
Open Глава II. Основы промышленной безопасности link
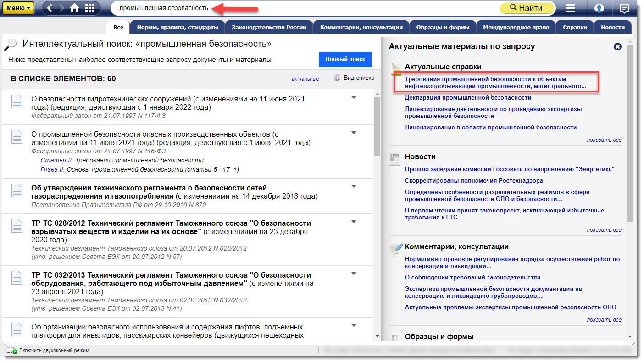[x=140, y=169]
